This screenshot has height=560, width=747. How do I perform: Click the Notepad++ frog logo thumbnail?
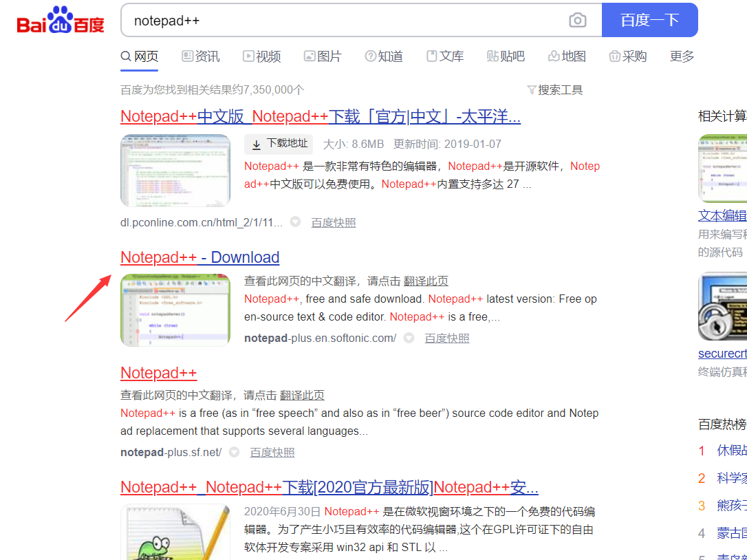click(175, 532)
